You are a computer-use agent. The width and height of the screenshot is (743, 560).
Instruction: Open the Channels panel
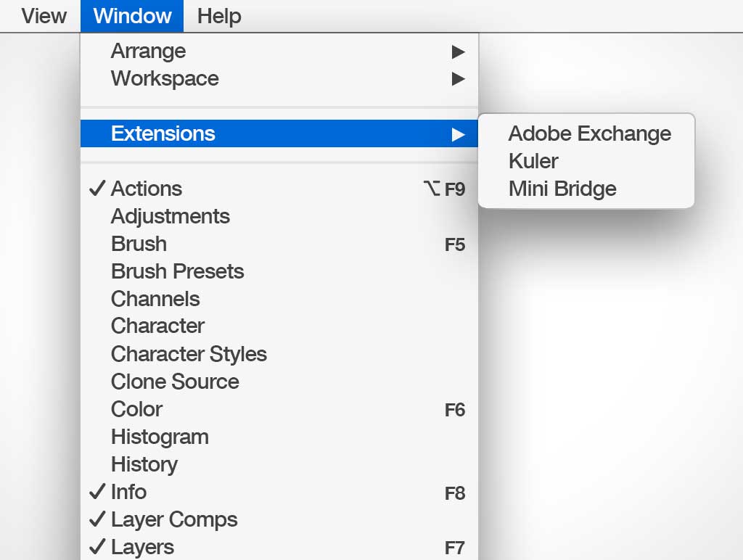(155, 300)
